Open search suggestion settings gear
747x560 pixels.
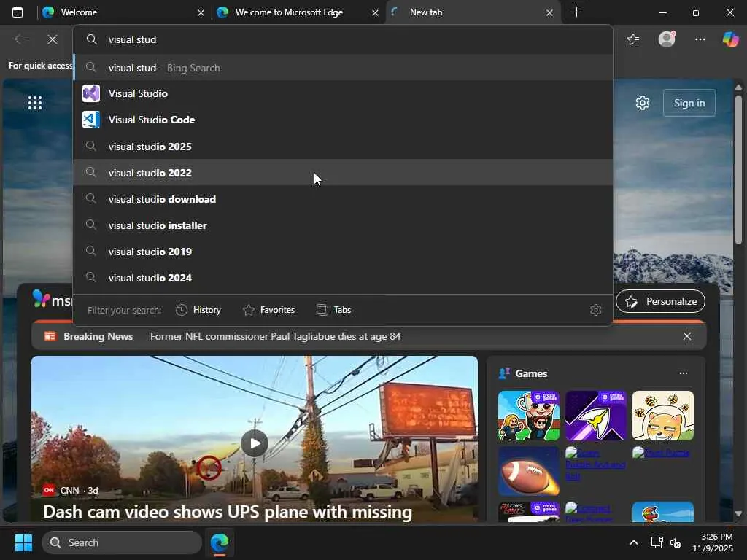(595, 310)
